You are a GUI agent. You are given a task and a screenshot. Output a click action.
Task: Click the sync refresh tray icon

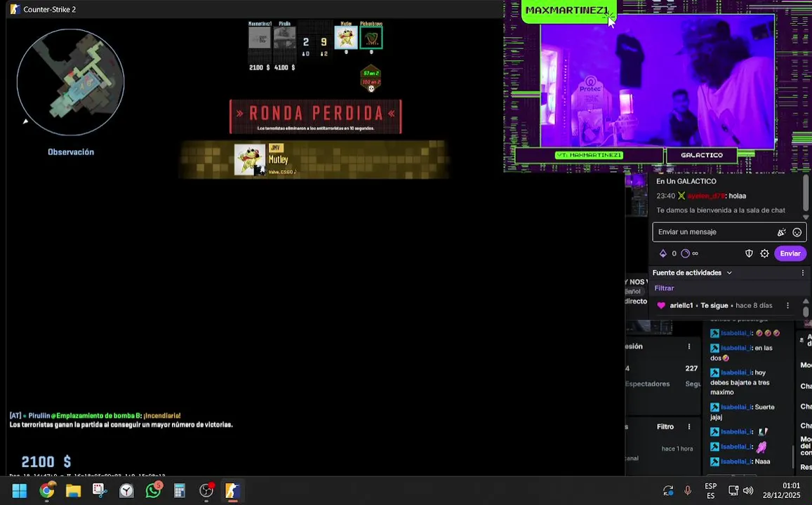pyautogui.click(x=668, y=490)
